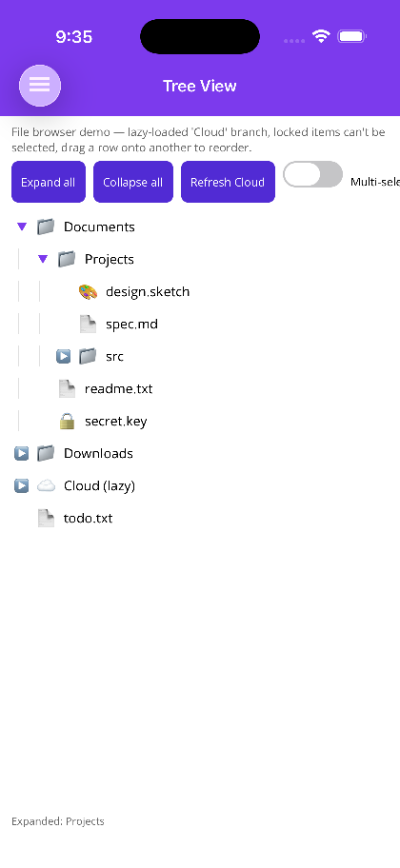
Task: Select the design.sketch palette icon
Action: tap(88, 292)
